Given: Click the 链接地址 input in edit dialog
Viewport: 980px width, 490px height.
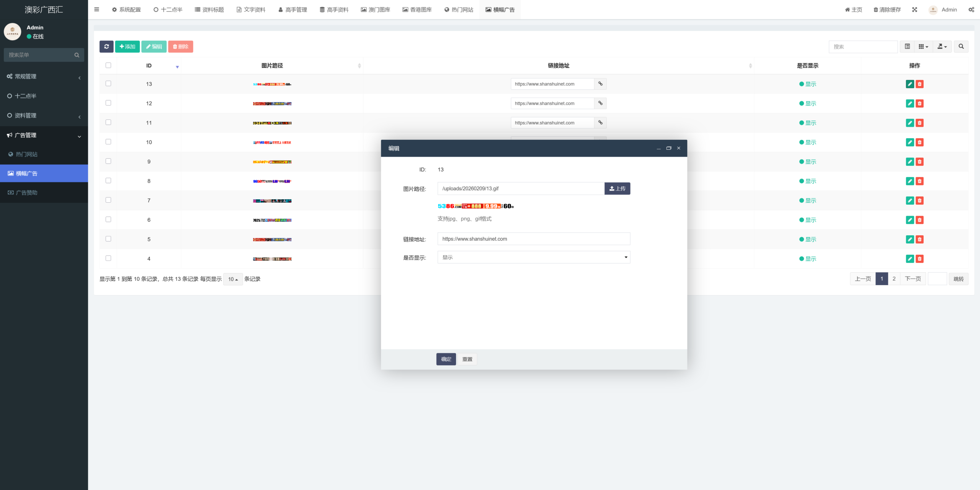Looking at the screenshot, I should tap(534, 239).
